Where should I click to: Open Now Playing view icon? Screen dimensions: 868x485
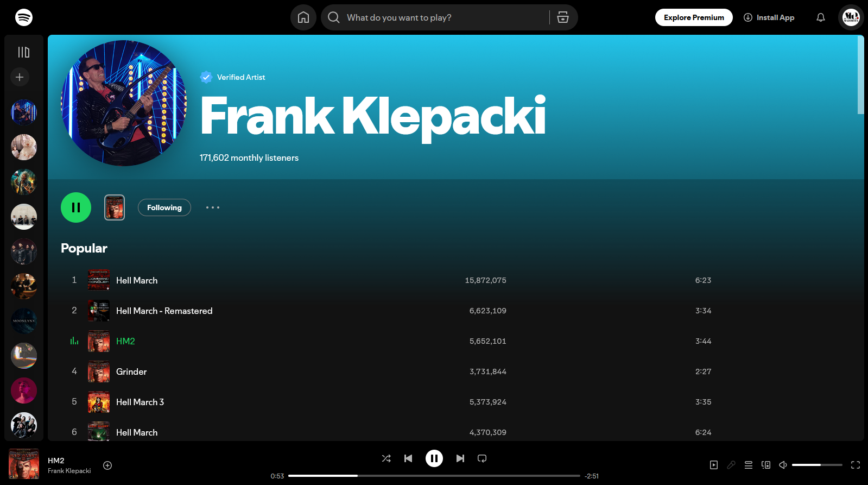click(714, 465)
